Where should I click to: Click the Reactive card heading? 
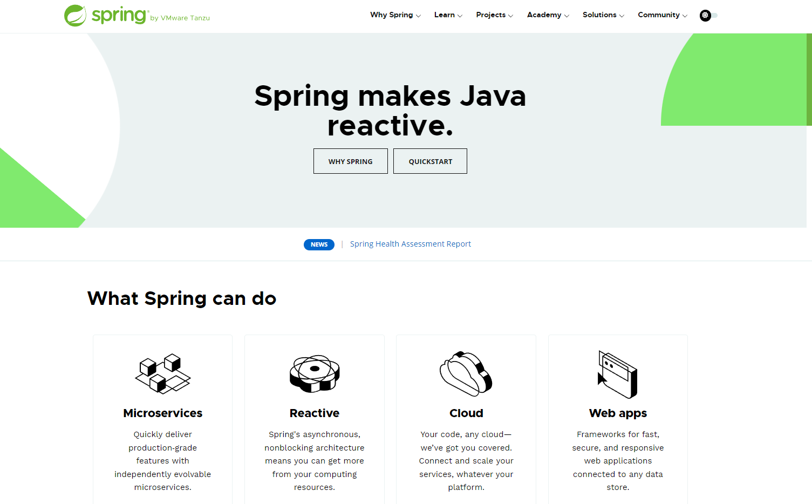(315, 413)
